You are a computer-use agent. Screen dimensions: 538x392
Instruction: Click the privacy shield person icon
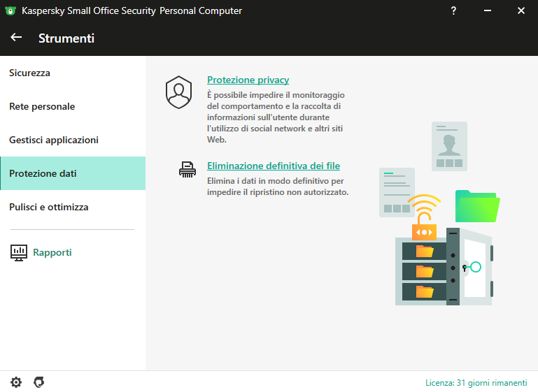point(178,92)
